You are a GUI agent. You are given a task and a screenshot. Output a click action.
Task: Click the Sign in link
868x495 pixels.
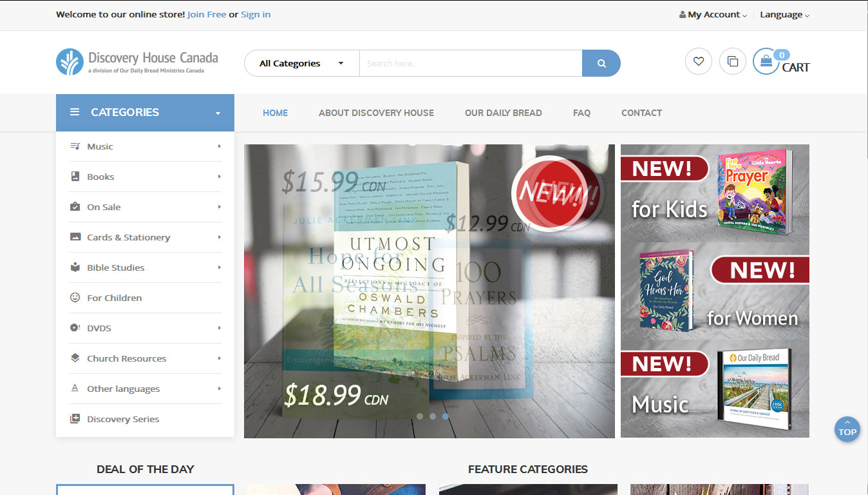tap(256, 14)
